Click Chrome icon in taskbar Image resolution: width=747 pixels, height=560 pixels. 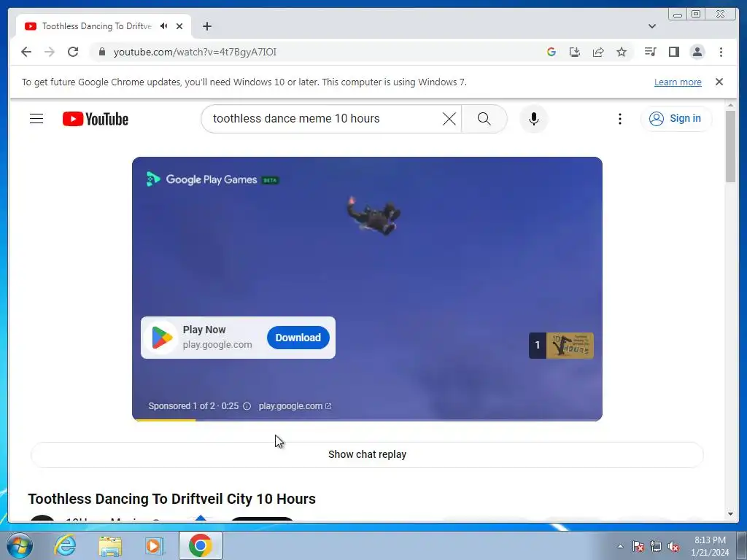(x=200, y=545)
